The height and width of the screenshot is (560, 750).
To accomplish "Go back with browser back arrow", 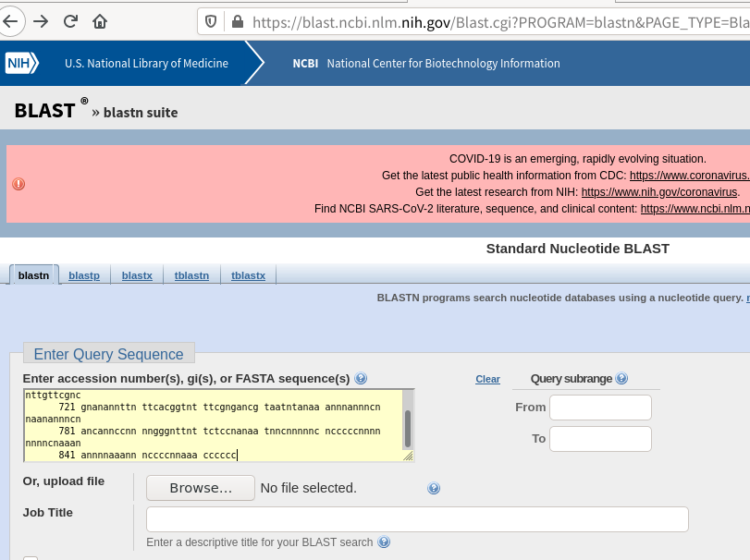I will tap(10, 21).
